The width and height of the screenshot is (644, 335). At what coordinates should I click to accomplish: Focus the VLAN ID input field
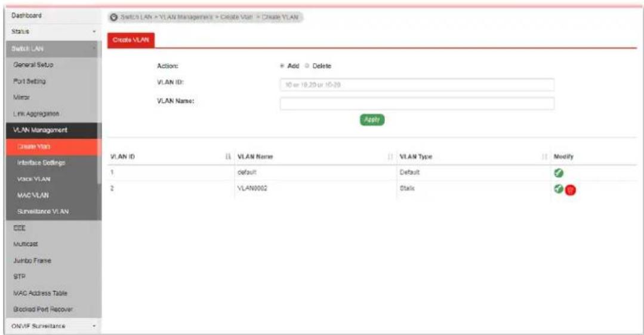(x=417, y=85)
